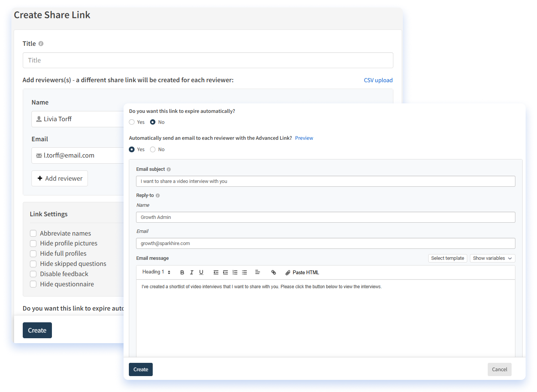The width and height of the screenshot is (537, 392).
Task: Click the Title input field
Action: [x=208, y=60]
